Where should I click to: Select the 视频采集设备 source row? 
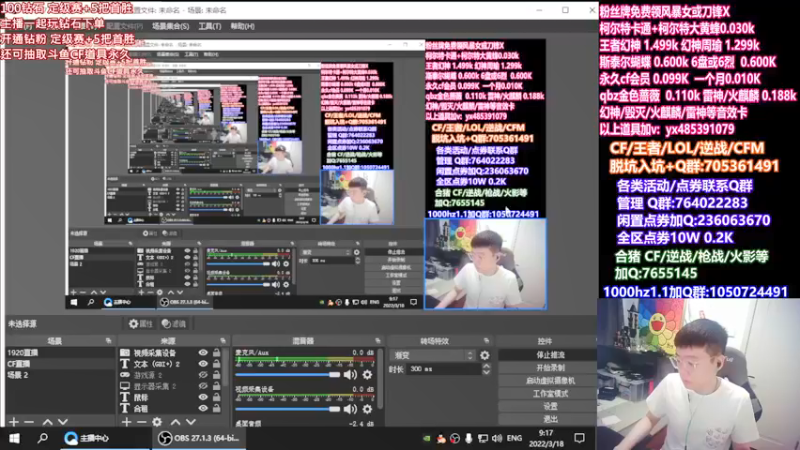coord(172,353)
